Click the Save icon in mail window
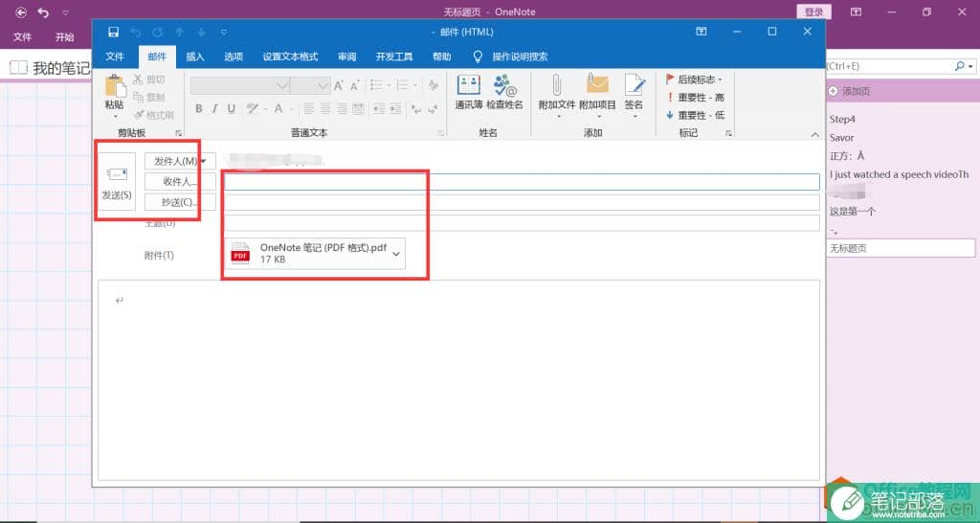This screenshot has height=523, width=980. point(113,32)
